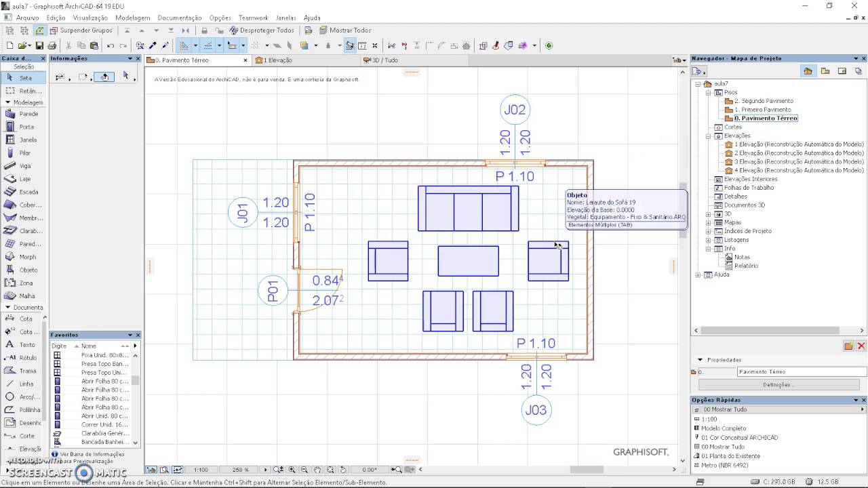Select the Laje slab tool
Image resolution: width=868 pixels, height=488 pixels.
[24, 179]
